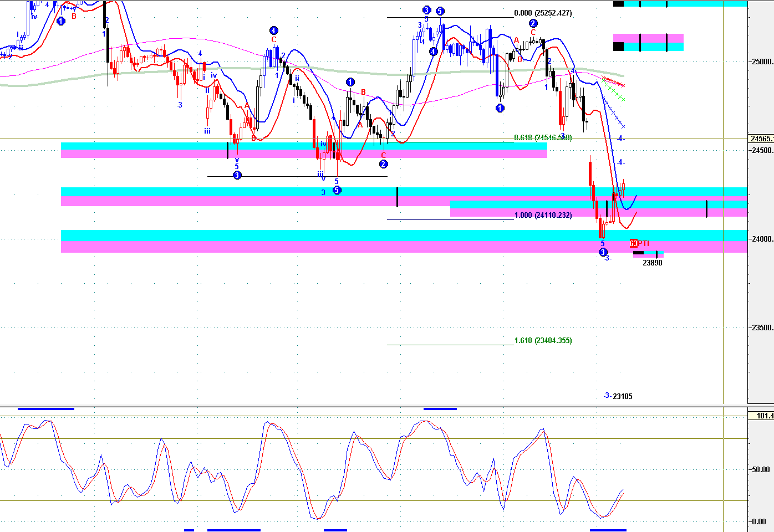774x532 pixels.
Task: Select the circled wave 4 above red C
Action: [x=273, y=30]
